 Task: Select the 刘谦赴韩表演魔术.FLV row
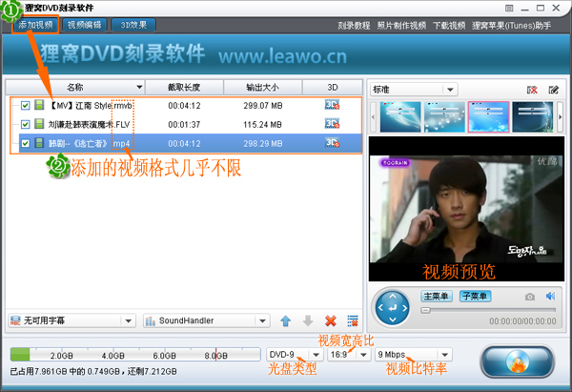point(186,124)
